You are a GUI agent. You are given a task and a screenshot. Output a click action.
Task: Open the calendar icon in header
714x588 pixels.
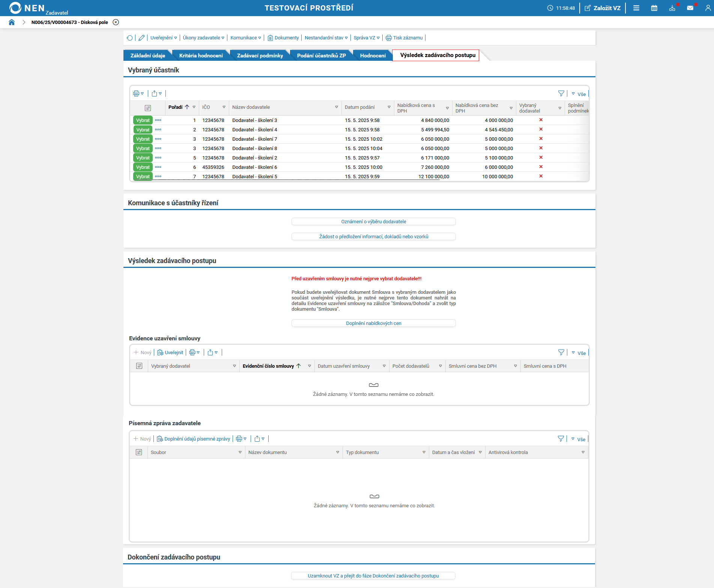pos(654,8)
